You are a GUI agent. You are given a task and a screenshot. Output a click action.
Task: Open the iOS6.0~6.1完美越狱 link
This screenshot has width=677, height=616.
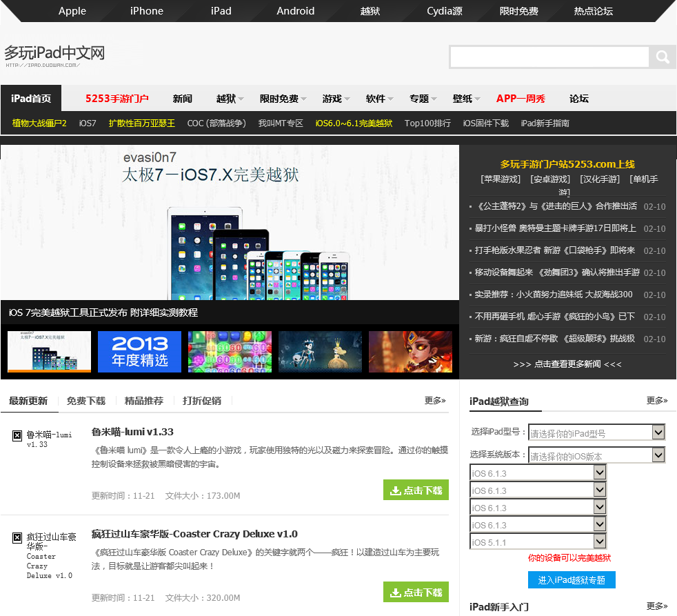(354, 123)
